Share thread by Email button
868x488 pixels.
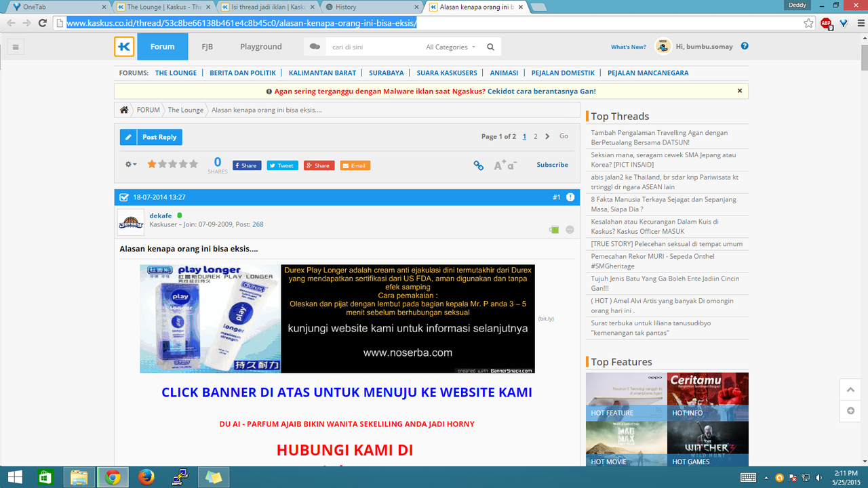[x=355, y=165]
